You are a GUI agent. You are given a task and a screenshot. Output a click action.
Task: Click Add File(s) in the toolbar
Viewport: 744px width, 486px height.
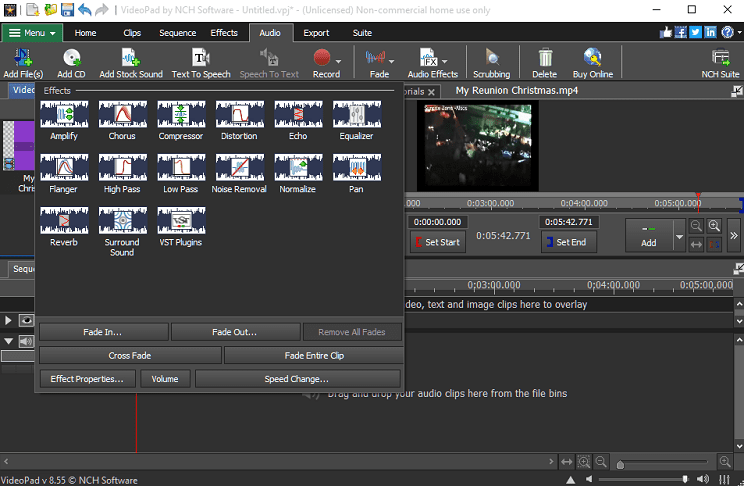(x=23, y=63)
